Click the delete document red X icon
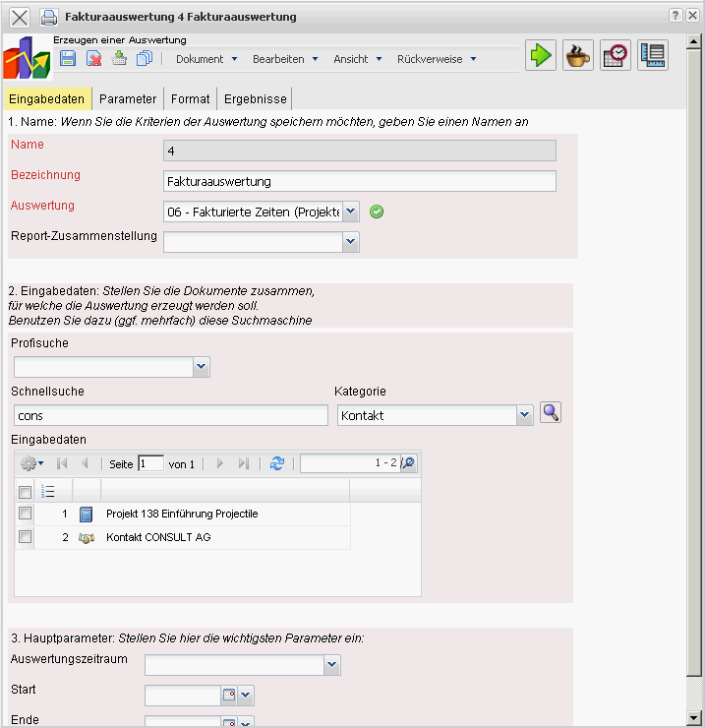The image size is (705, 728). [x=93, y=59]
